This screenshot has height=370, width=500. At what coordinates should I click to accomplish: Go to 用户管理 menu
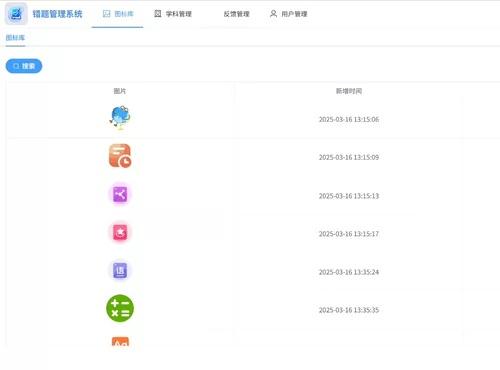[289, 14]
